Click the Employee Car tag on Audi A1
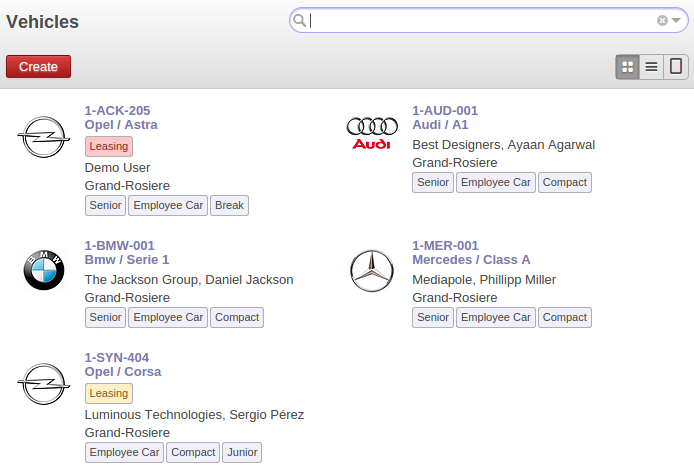 [496, 182]
